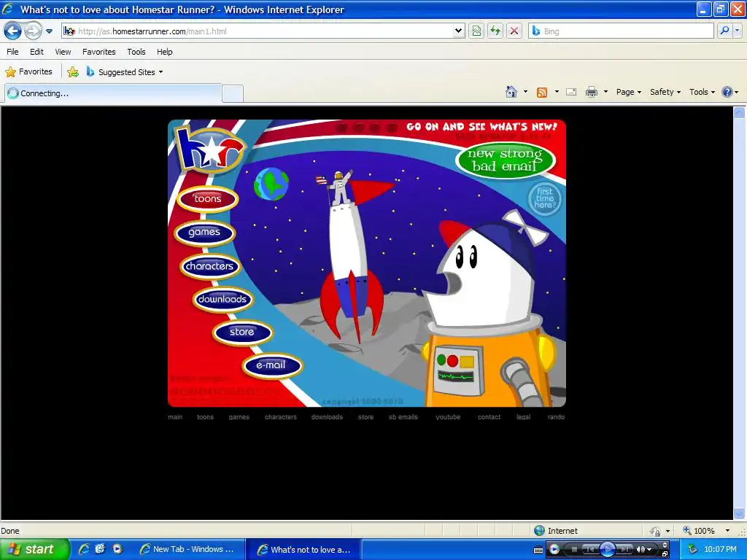Click the Favorites star button
This screenshot has width=747, height=560.
(29, 72)
